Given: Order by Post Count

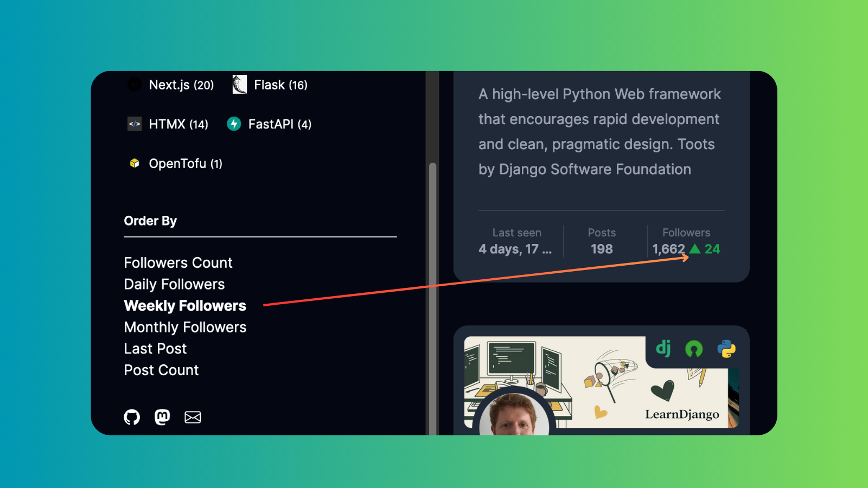Looking at the screenshot, I should point(161,370).
